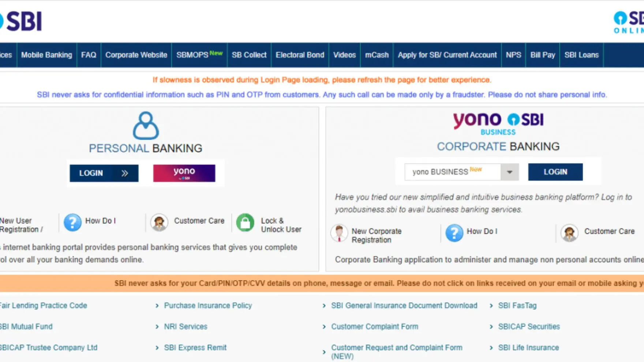This screenshot has height=362, width=644.
Task: Click the Customer Care icon under Personal Banking
Action: click(x=159, y=222)
